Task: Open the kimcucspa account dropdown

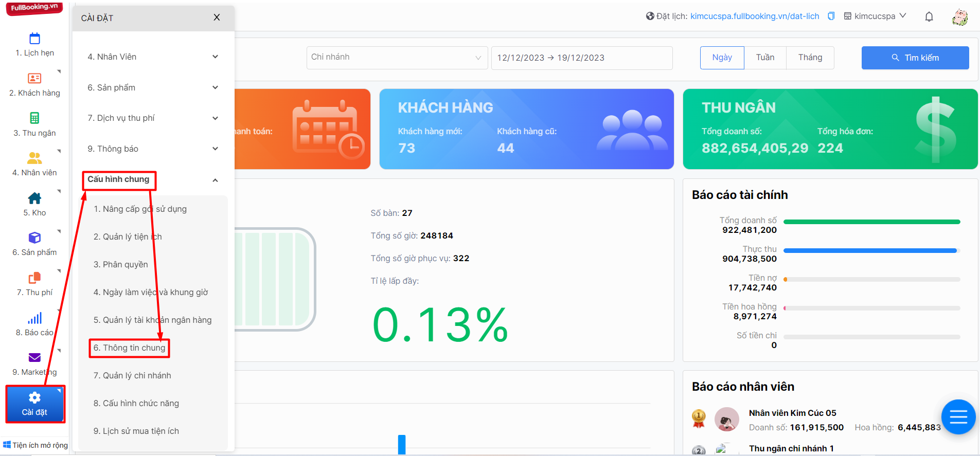Action: [x=875, y=16]
